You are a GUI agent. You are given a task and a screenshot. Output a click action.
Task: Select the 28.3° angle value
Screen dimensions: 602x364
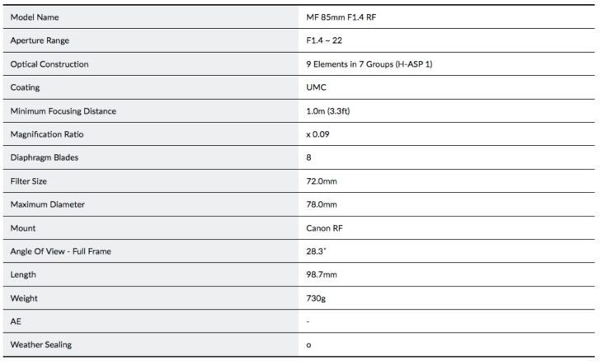pyautogui.click(x=316, y=251)
